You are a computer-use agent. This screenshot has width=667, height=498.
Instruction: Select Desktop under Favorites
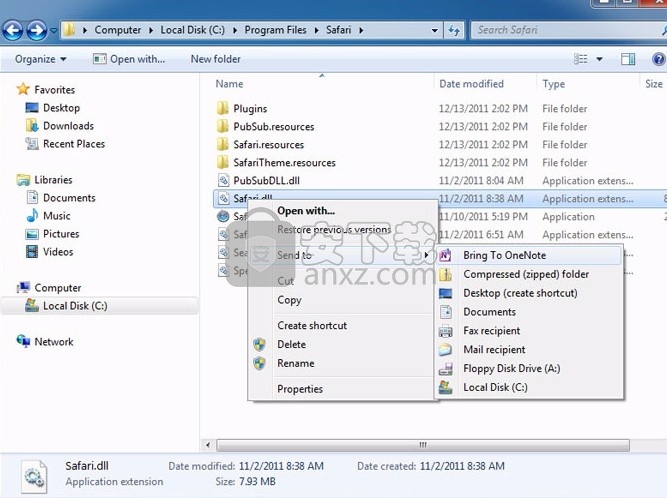point(61,108)
